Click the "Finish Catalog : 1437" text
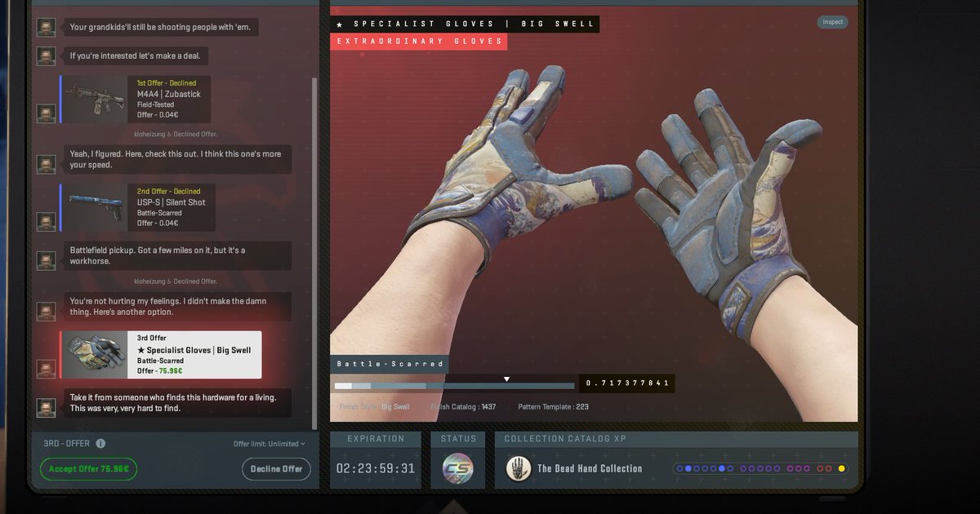This screenshot has height=514, width=980. 463,406
